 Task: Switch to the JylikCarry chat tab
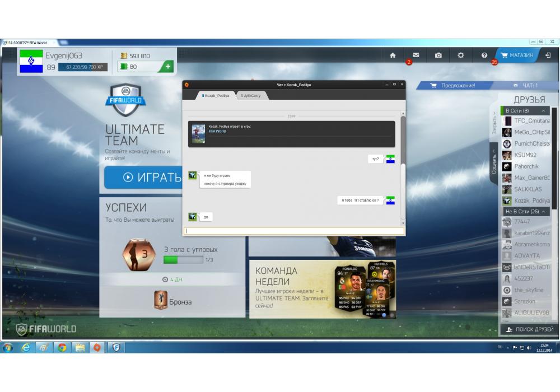[x=251, y=96]
